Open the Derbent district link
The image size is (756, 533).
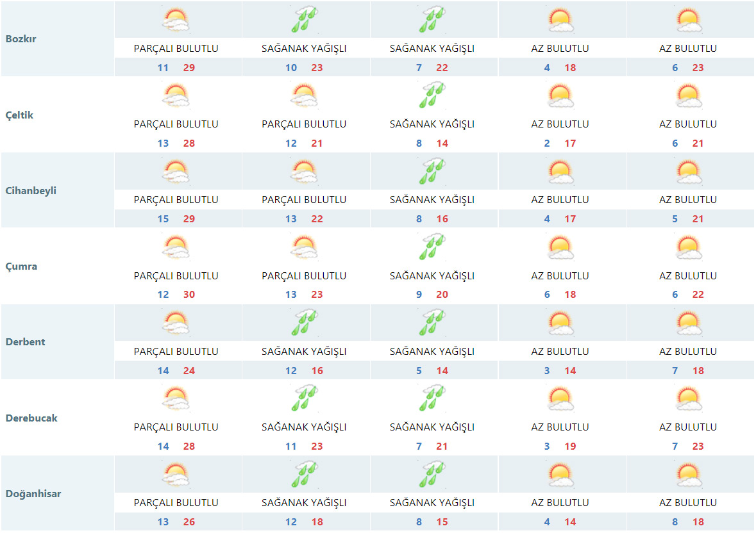pyautogui.click(x=26, y=342)
